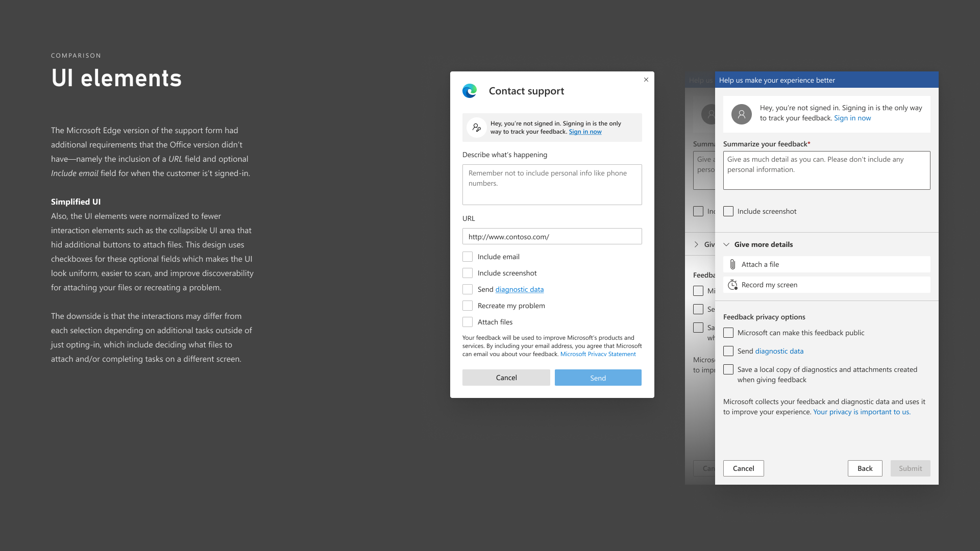Viewport: 980px width, 551px height.
Task: Click the Submit button
Action: (x=910, y=468)
